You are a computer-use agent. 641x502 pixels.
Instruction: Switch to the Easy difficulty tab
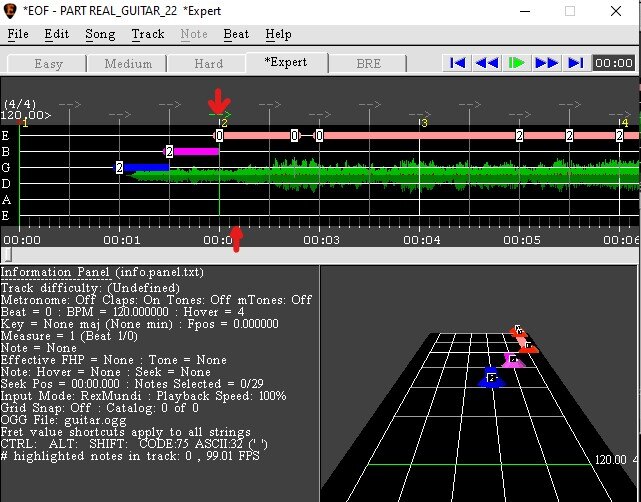click(x=48, y=64)
